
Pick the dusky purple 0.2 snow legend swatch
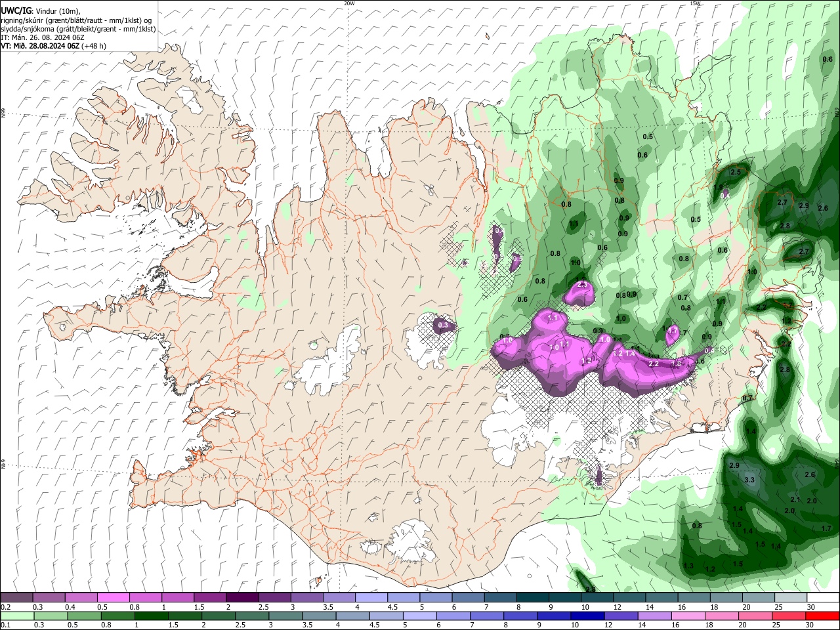coord(16,597)
